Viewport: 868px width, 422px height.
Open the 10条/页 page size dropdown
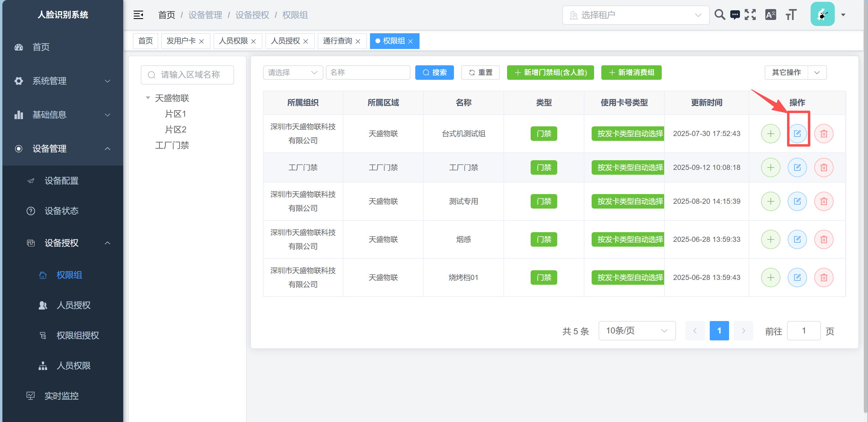637,331
